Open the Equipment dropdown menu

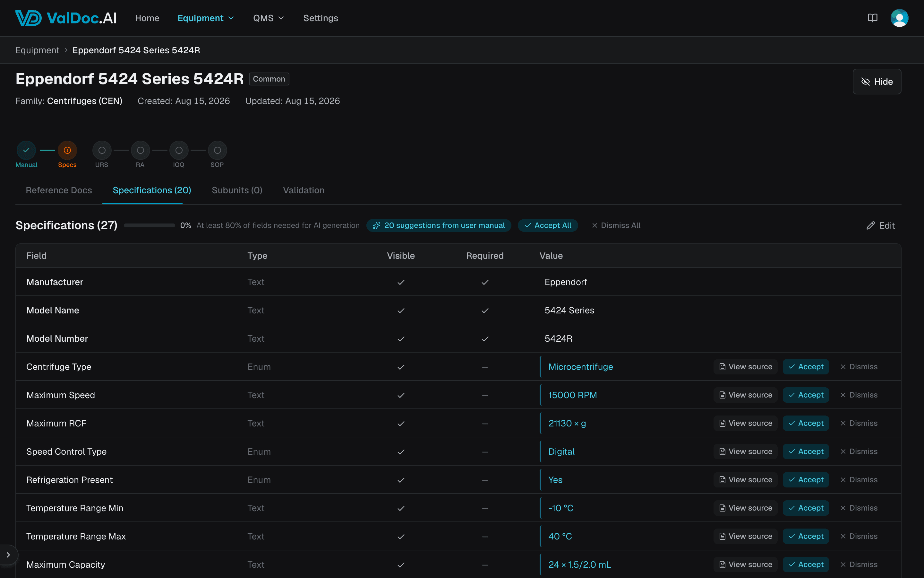pos(205,18)
